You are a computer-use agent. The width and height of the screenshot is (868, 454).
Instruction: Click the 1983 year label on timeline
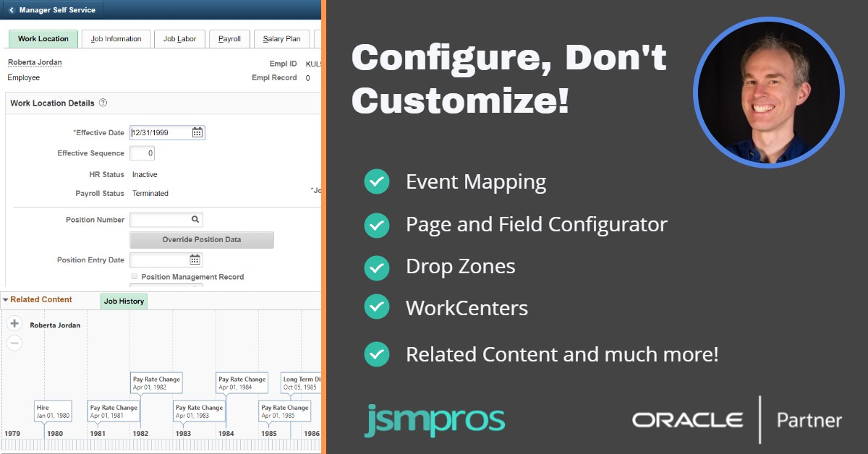point(184,434)
